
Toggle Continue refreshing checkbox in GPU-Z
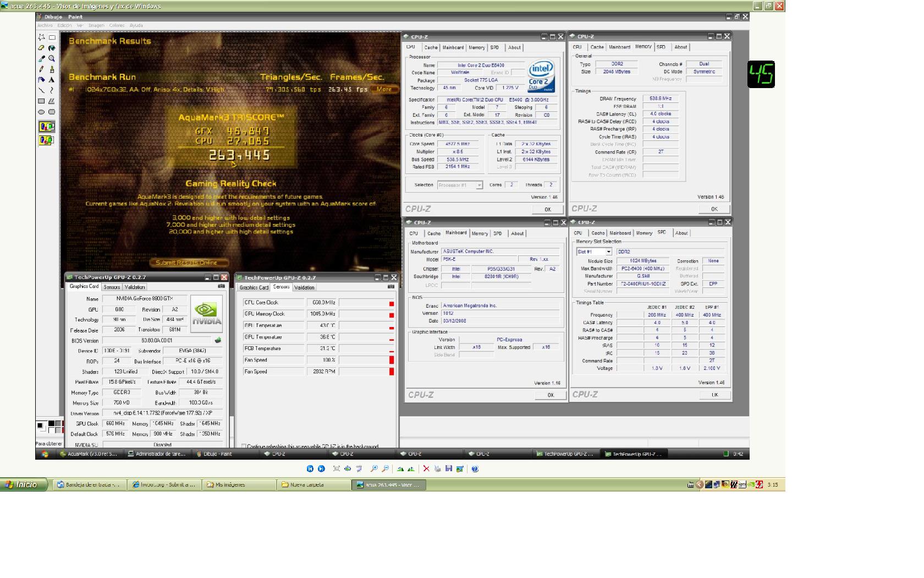(x=244, y=446)
